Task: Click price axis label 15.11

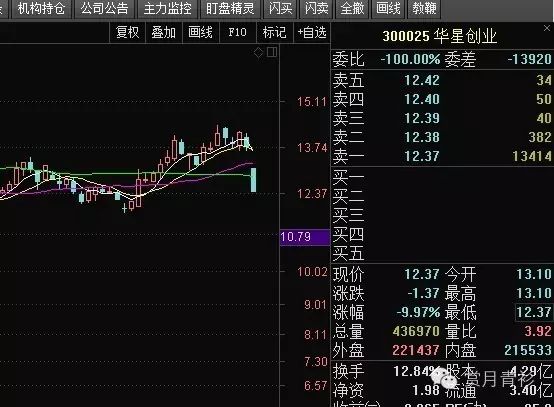Action: (x=312, y=102)
